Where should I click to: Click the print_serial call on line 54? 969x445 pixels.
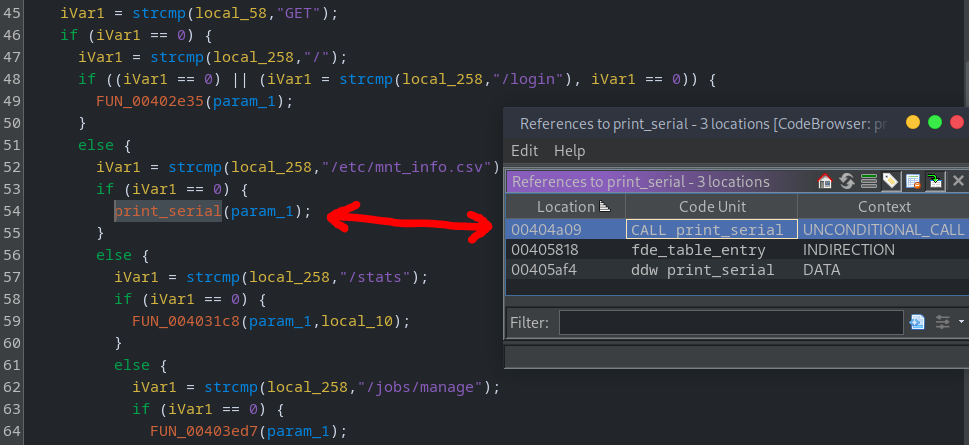click(x=168, y=211)
